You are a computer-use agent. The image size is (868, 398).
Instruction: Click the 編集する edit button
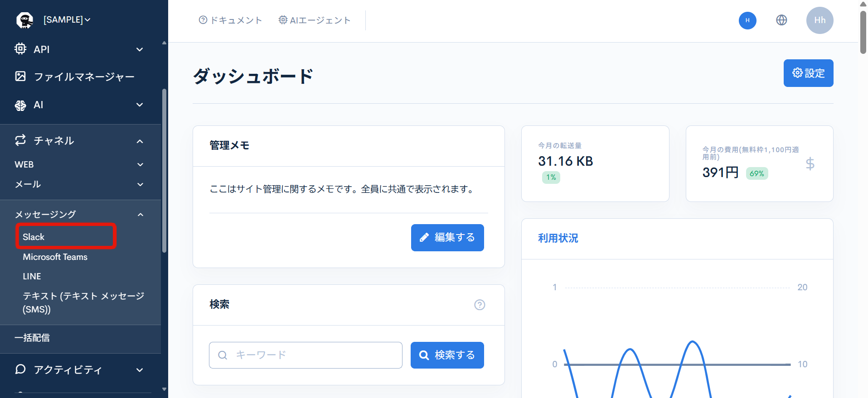[447, 237]
